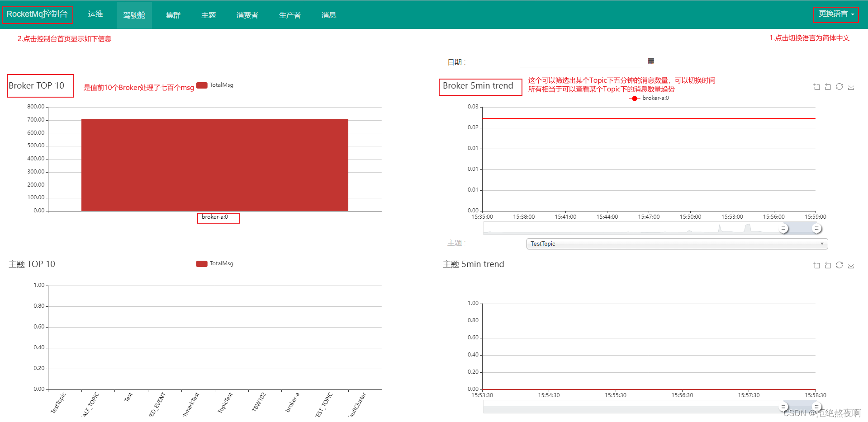Click the Test axis label in 主题 TOP 10
868x422 pixels.
(x=128, y=397)
